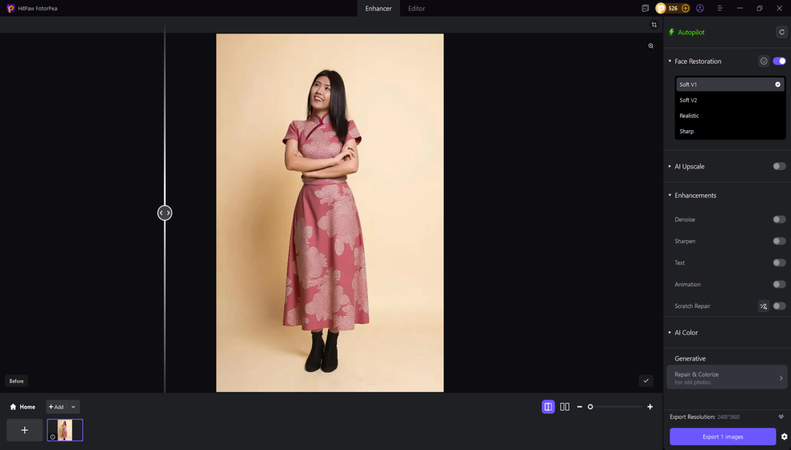Turn on the Animation toggle
The image size is (791, 450).
click(x=779, y=285)
